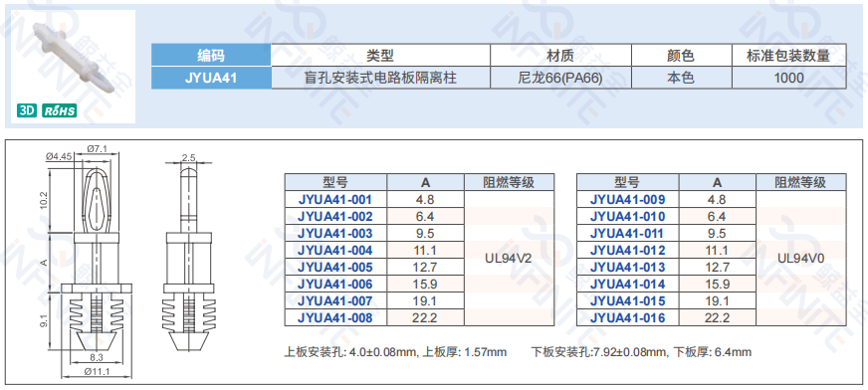Click the UL94V0 flame rating cell
Viewport: 868px width, 390px height.
tap(801, 259)
